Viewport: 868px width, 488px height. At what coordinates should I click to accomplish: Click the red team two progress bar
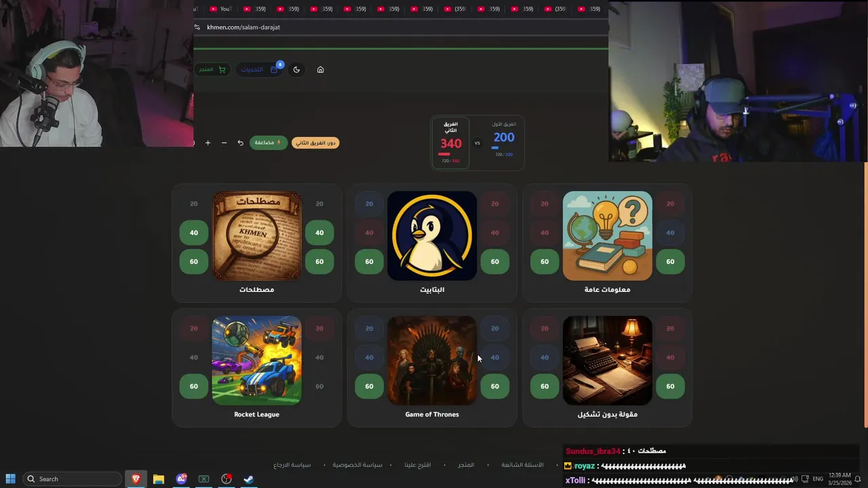pos(444,155)
